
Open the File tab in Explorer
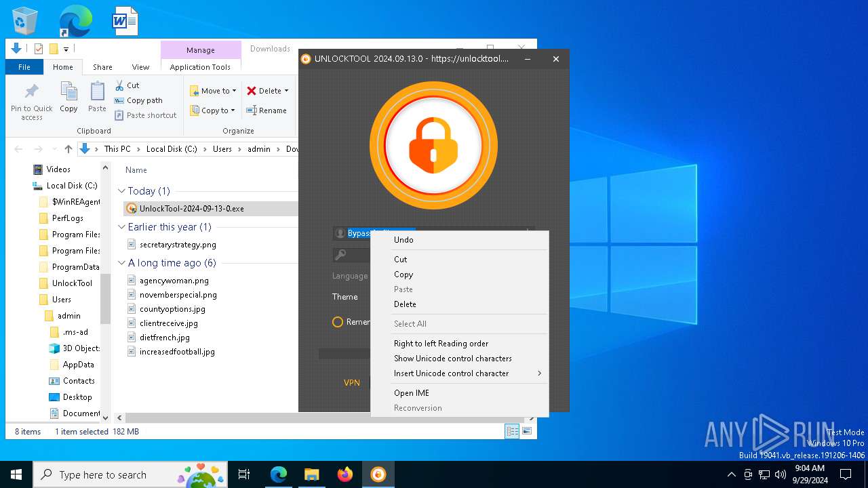click(x=24, y=67)
